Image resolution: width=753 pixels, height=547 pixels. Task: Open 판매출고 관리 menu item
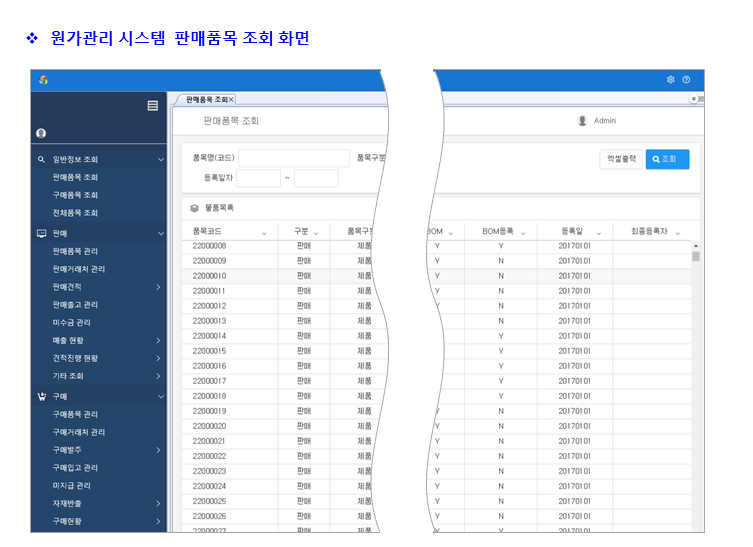(x=75, y=304)
